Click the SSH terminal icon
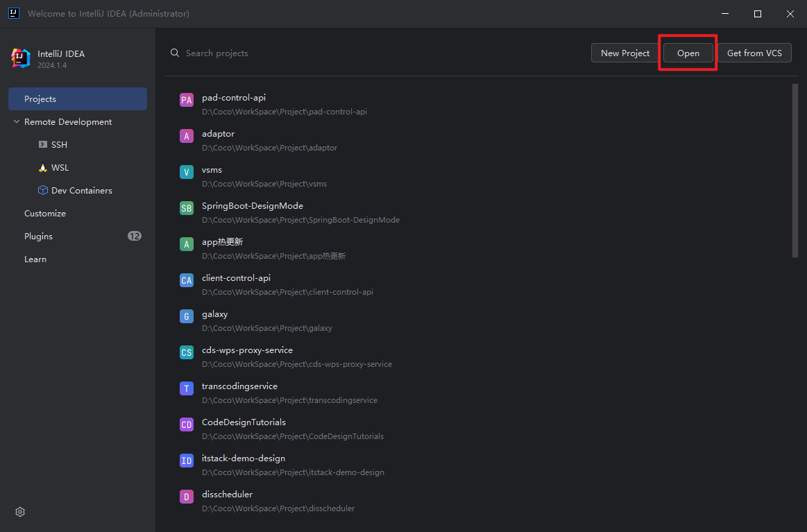The height and width of the screenshot is (532, 807). coord(43,144)
